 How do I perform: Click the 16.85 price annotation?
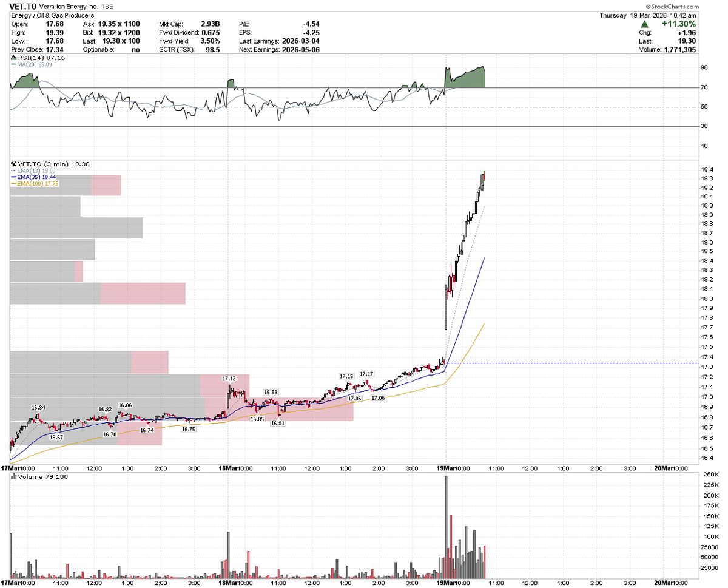point(257,419)
